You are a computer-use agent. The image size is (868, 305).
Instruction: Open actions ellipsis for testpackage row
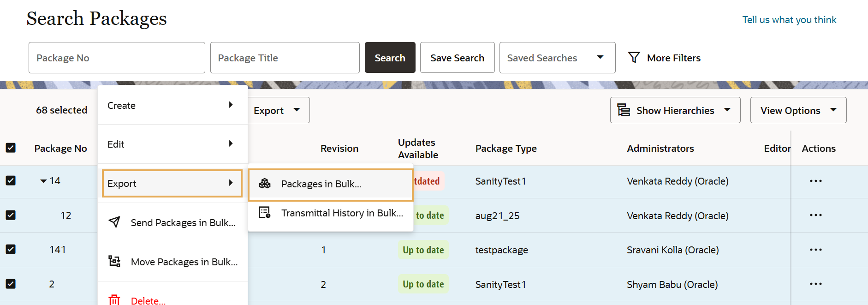tap(815, 250)
